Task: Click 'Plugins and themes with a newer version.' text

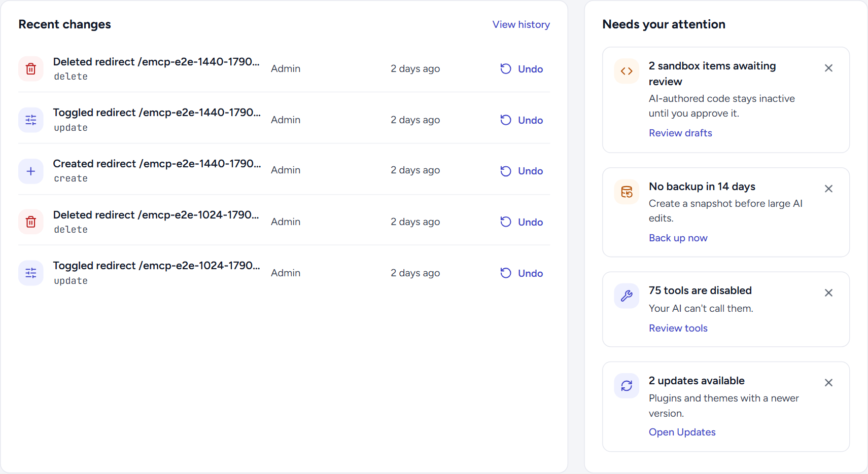Action: (723, 406)
